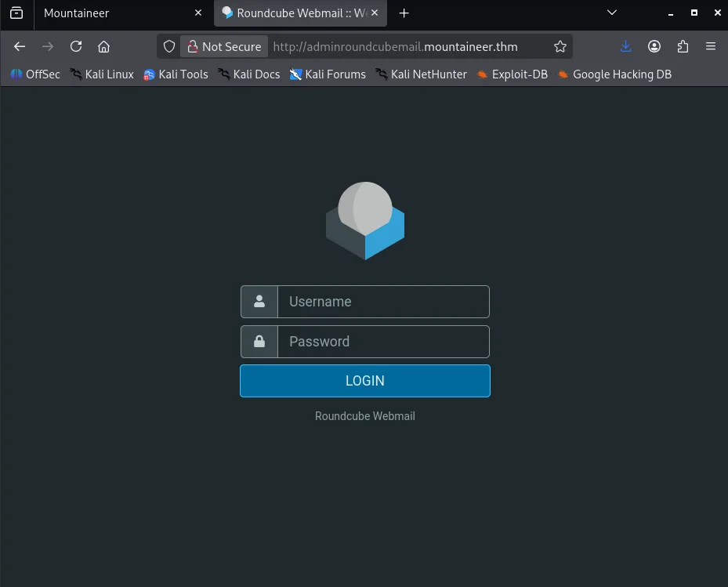Open the Kali Tools bookmark

click(176, 74)
